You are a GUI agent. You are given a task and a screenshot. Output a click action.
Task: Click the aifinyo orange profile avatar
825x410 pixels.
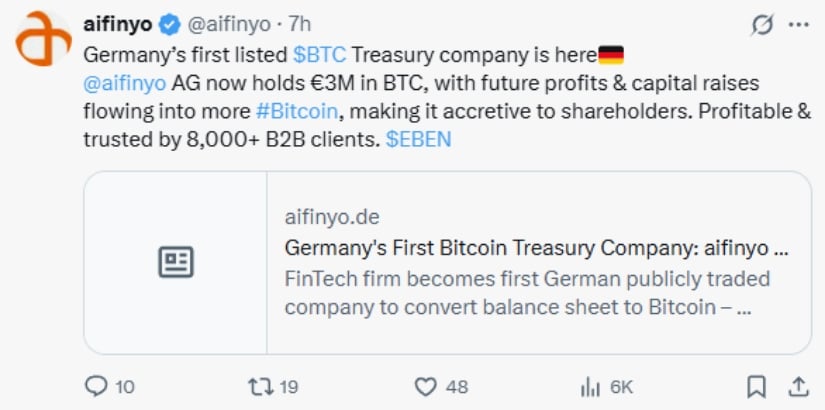[43, 39]
